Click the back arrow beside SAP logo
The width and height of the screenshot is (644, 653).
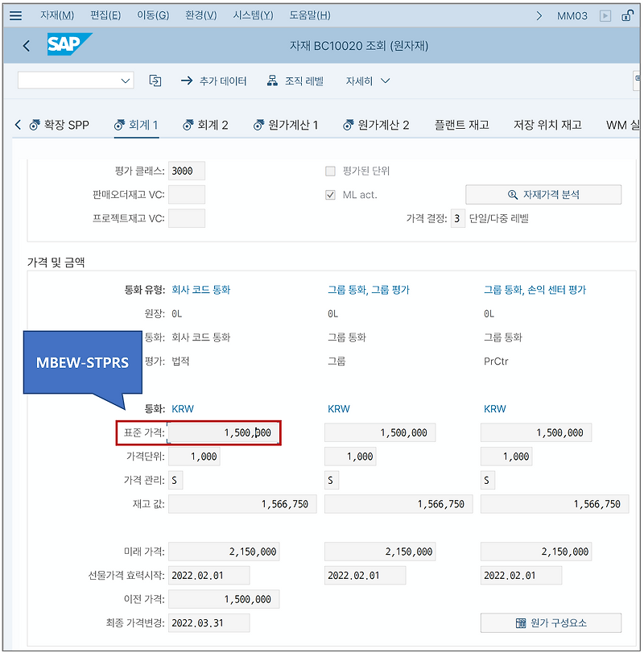[27, 45]
